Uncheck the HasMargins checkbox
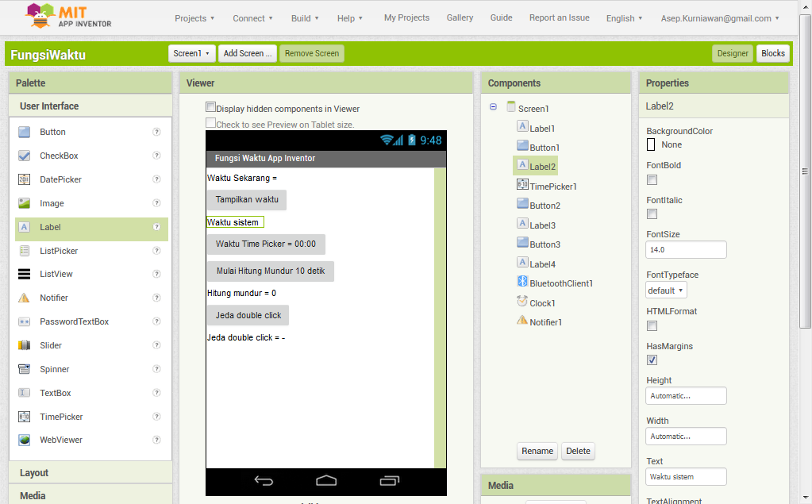Viewport: 812px width, 504px height. click(652, 360)
